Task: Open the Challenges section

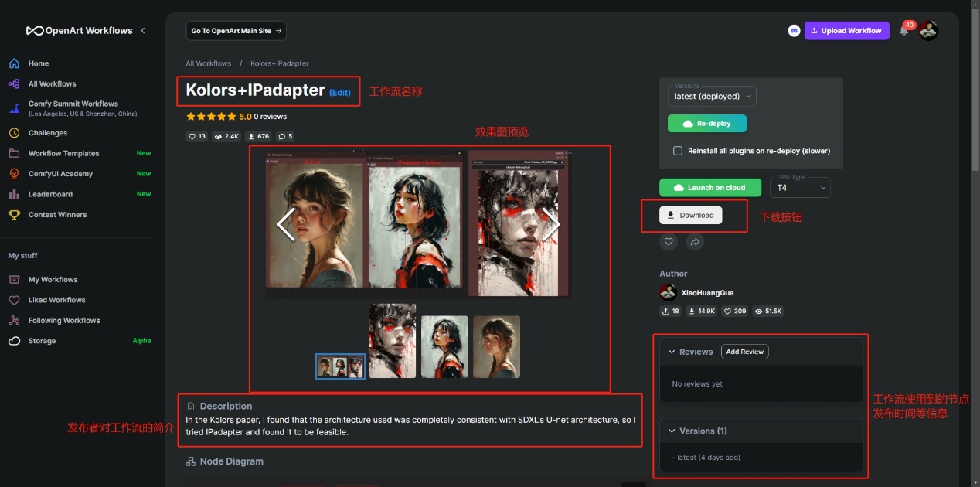Action: [x=46, y=132]
